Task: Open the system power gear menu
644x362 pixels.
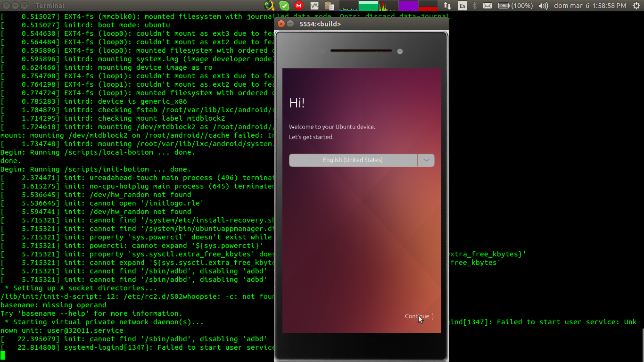Action: click(x=636, y=6)
